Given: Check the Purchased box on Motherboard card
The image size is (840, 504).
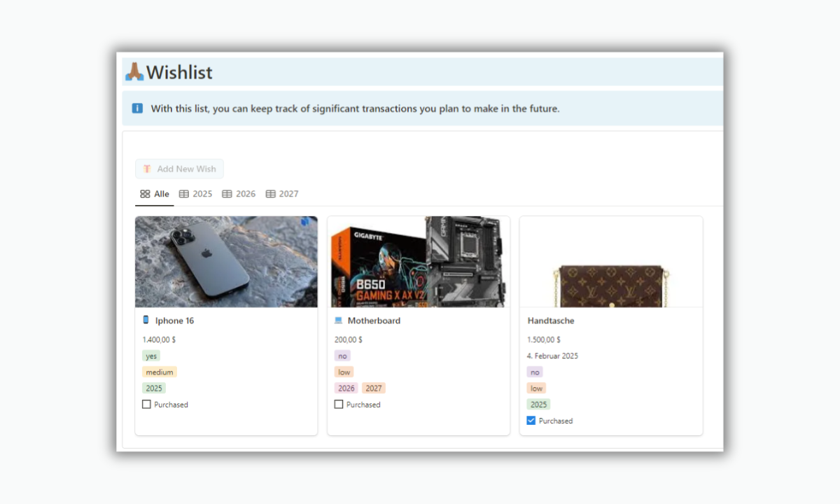Looking at the screenshot, I should click(339, 405).
